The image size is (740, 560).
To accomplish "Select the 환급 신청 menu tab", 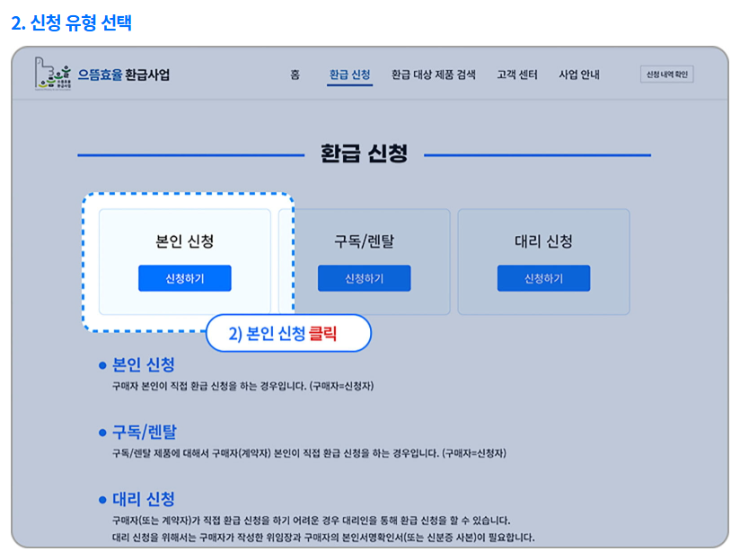I will tap(349, 74).
